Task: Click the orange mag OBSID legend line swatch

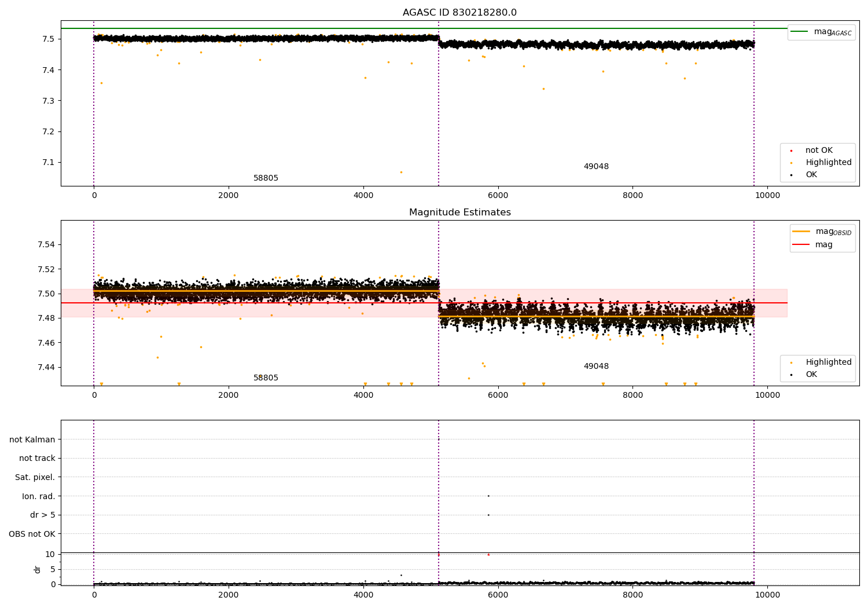Action: tap(801, 232)
